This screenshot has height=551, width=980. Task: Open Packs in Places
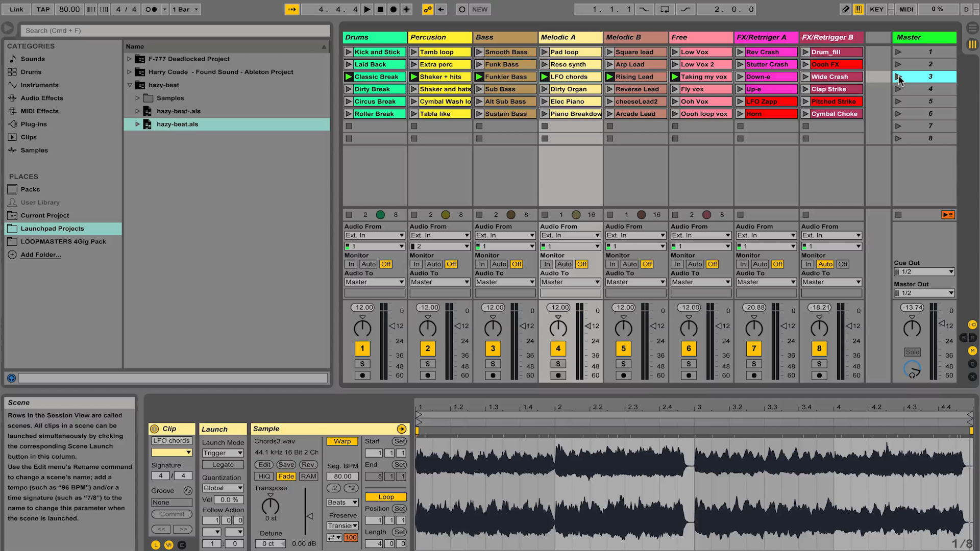tap(30, 189)
